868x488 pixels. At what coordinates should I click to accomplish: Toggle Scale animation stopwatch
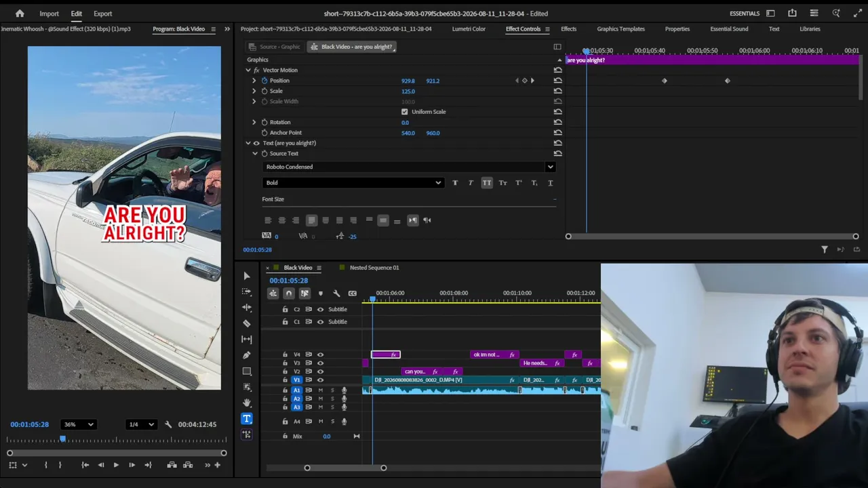point(264,91)
